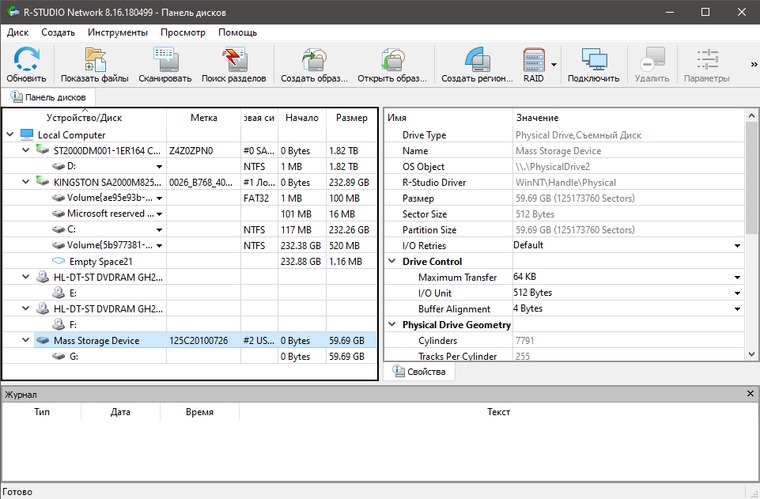
Task: Select the D: partition icon
Action: click(x=58, y=166)
